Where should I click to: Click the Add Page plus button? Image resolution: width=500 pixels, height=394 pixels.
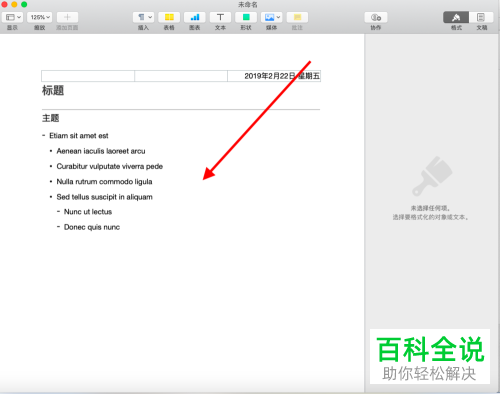[67, 17]
